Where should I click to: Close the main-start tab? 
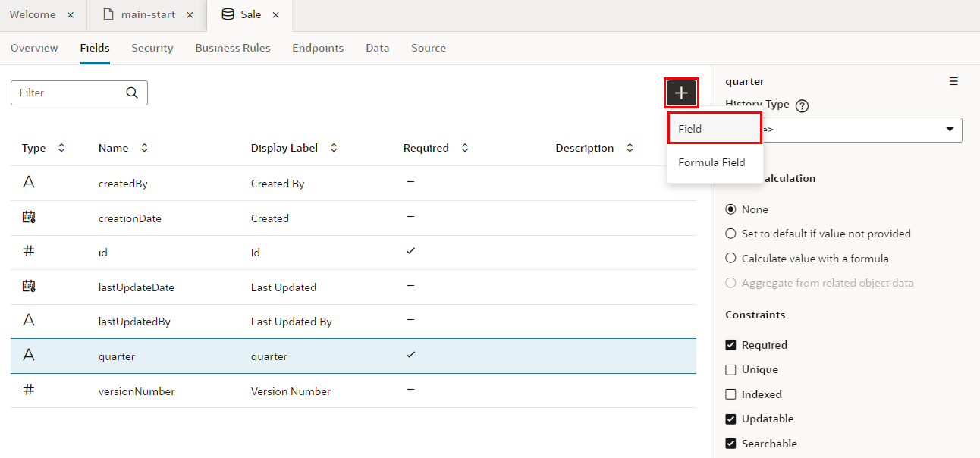(190, 15)
